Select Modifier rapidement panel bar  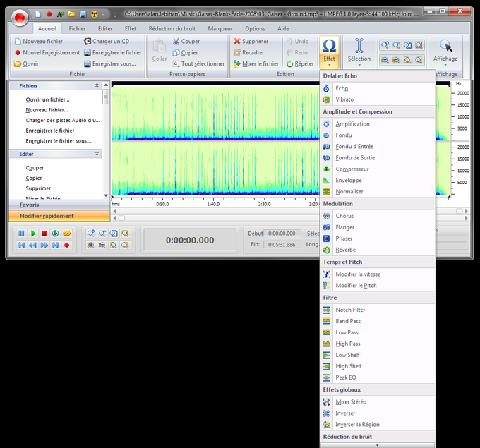59,216
